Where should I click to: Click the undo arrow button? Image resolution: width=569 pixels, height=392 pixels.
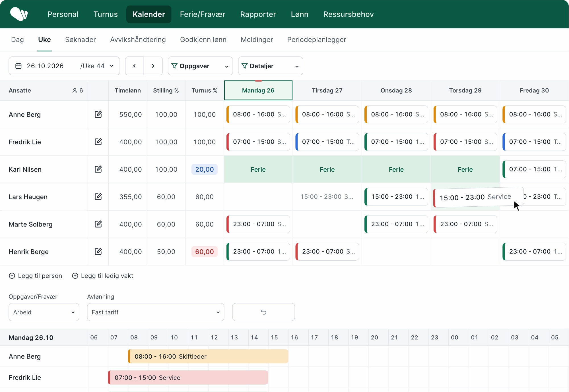click(x=263, y=312)
